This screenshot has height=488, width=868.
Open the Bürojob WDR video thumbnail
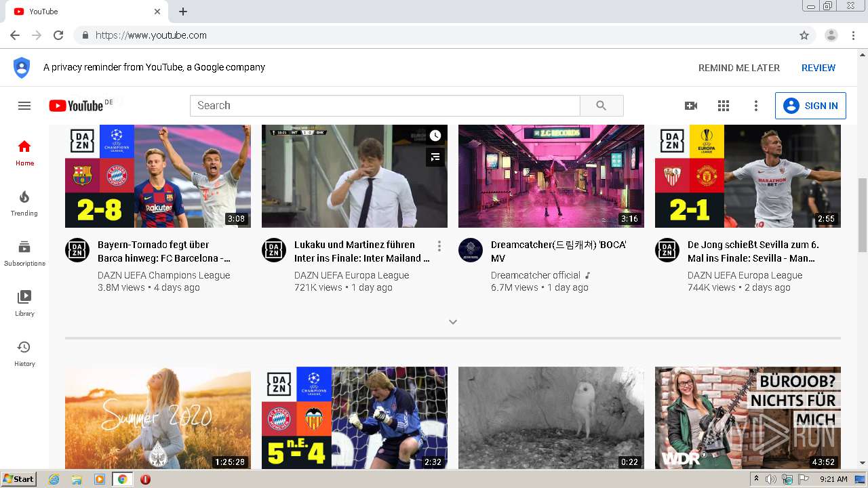pos(748,418)
